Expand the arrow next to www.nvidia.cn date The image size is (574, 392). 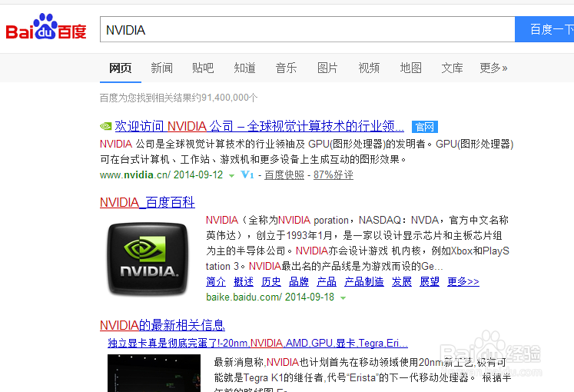pos(231,176)
